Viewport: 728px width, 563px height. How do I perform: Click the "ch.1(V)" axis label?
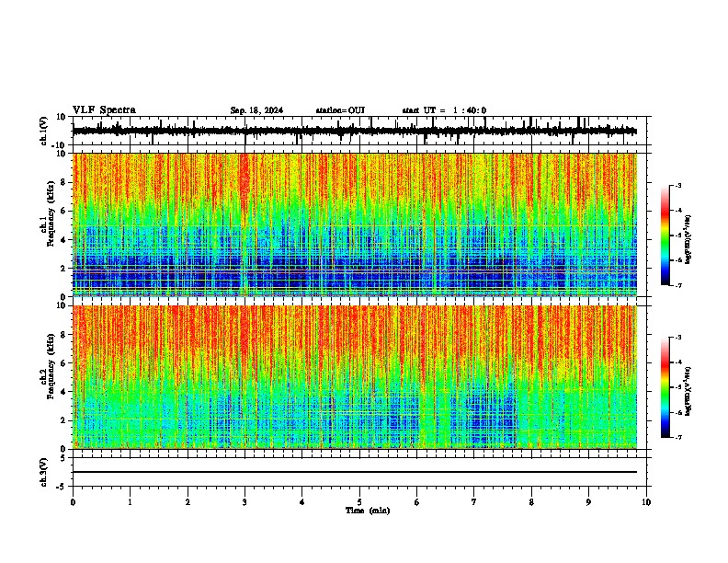(x=43, y=131)
